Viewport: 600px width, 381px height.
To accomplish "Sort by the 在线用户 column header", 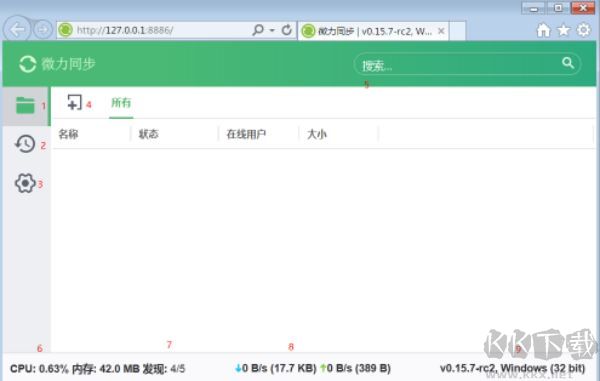I will click(246, 134).
